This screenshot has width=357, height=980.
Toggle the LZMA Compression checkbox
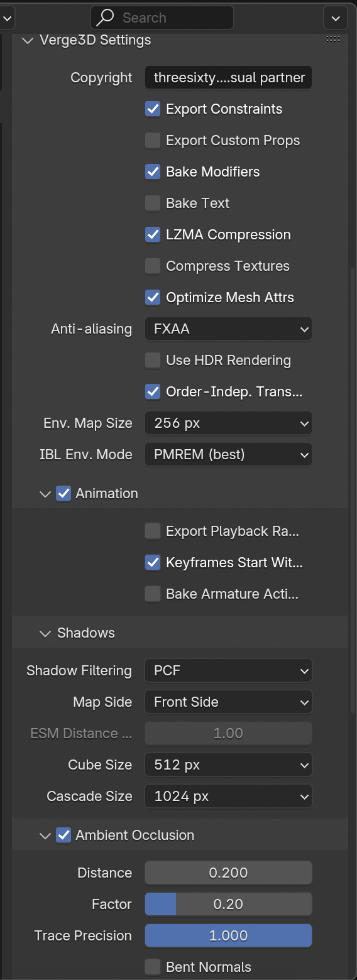(153, 235)
